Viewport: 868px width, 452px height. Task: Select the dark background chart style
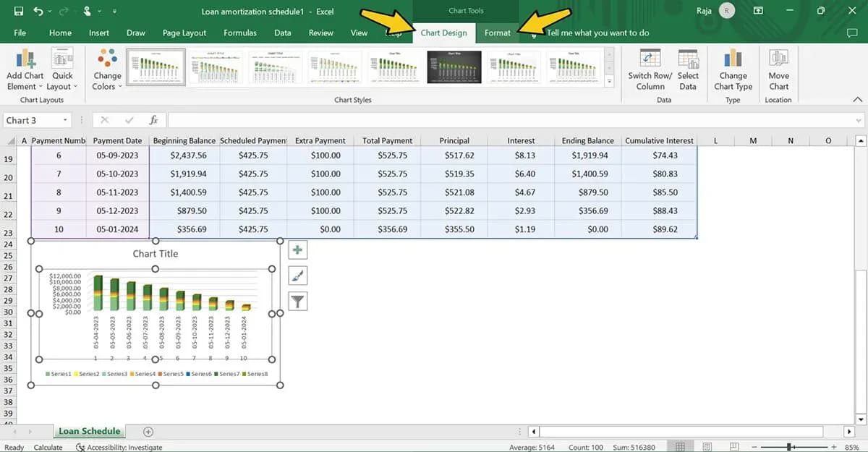pos(454,67)
